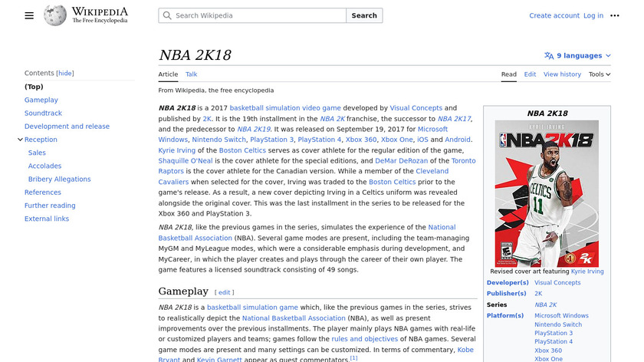644x362 pixels.
Task: Open the three-dot personal tools menu
Action: pyautogui.click(x=614, y=15)
